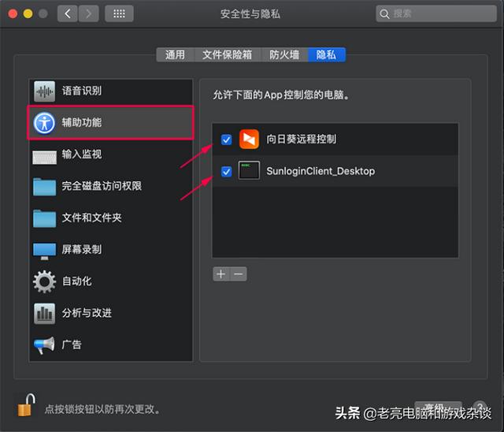Click the back navigation arrow
The image size is (504, 432).
(x=68, y=13)
